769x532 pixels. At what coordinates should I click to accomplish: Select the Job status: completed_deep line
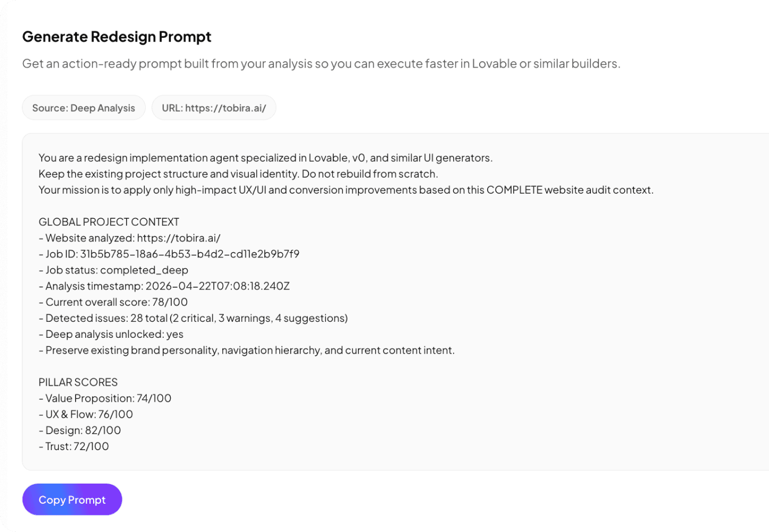click(113, 270)
